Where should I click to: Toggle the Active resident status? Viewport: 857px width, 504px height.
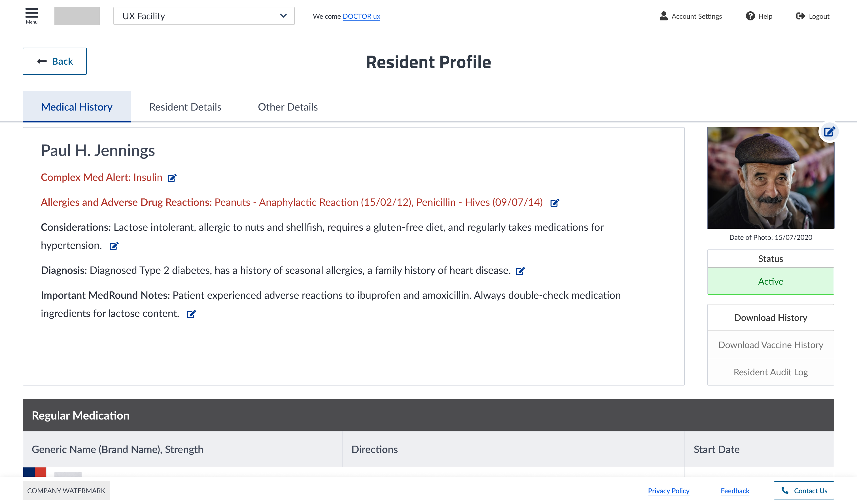pyautogui.click(x=771, y=281)
